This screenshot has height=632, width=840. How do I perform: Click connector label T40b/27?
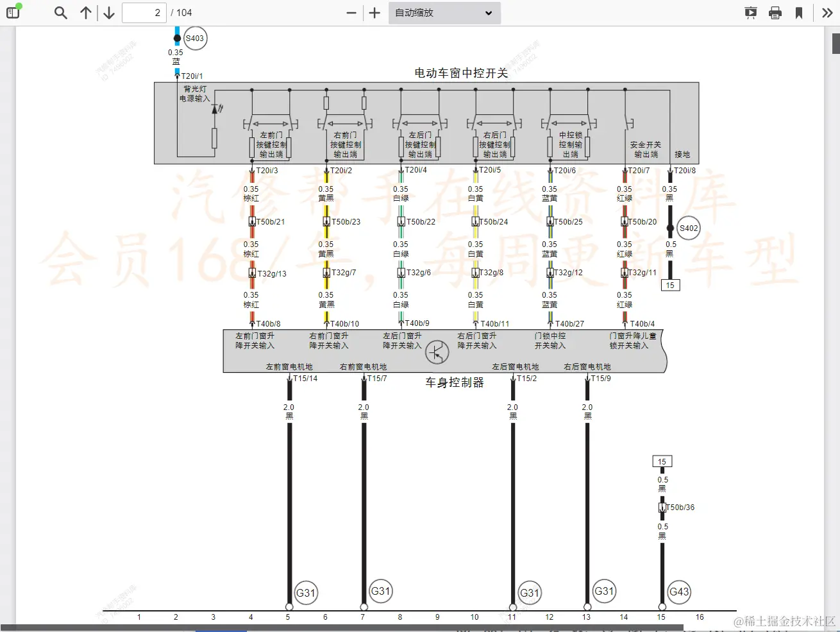[x=569, y=324]
